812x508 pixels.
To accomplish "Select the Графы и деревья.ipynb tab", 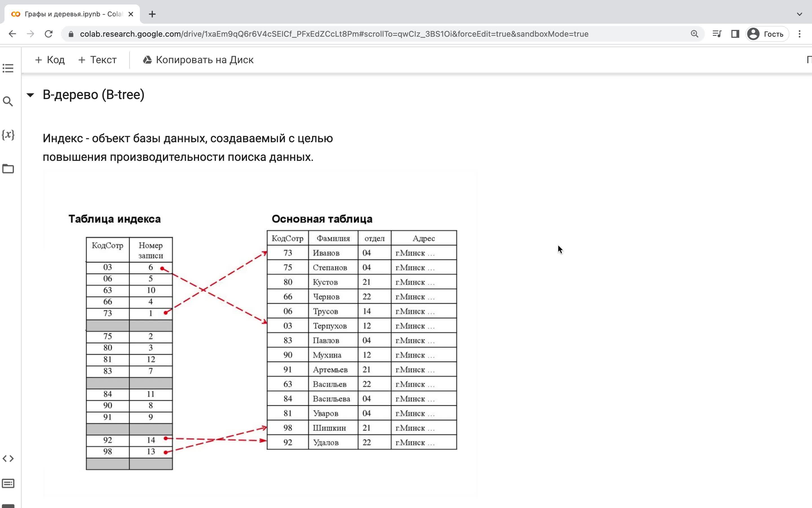I will click(72, 14).
